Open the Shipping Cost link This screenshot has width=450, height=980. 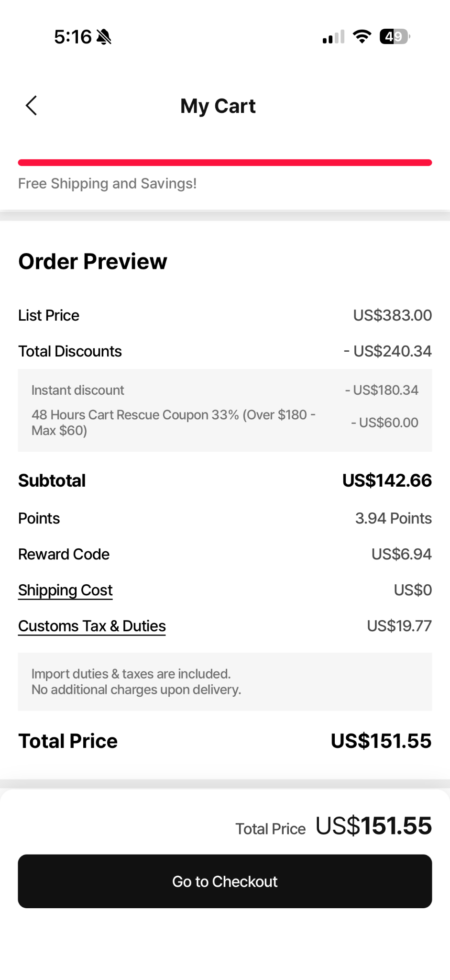66,590
